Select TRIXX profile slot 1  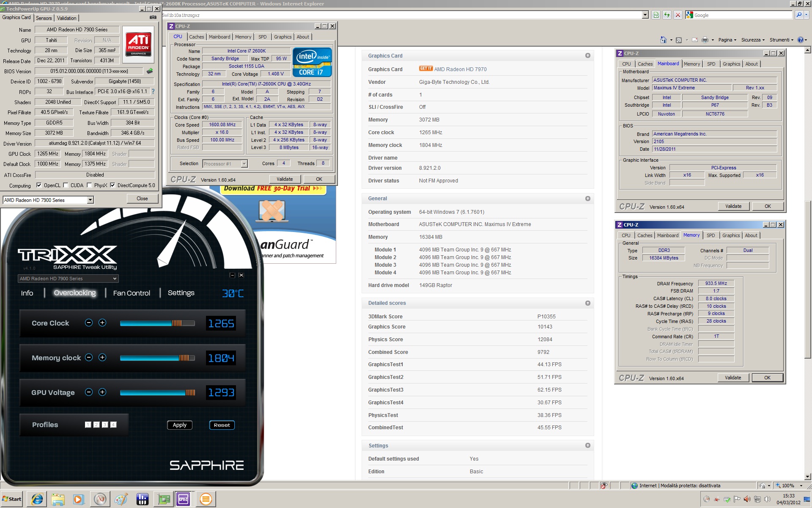[x=88, y=425]
